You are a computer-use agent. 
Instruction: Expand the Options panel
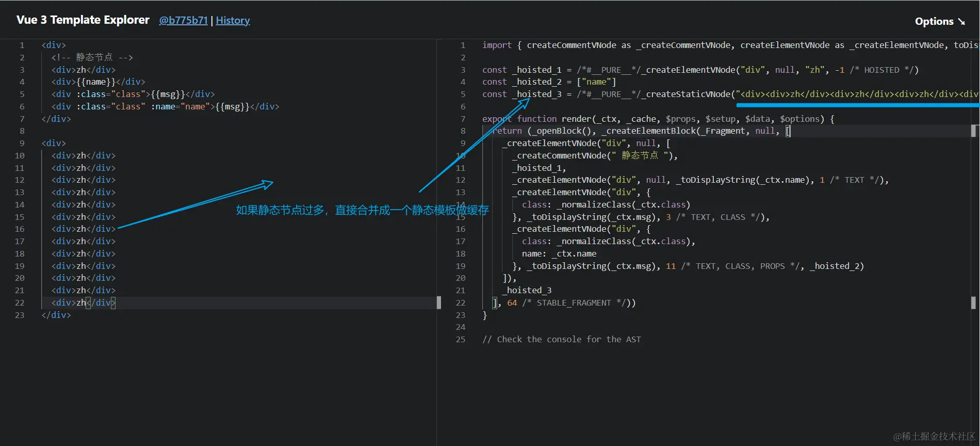coord(940,21)
